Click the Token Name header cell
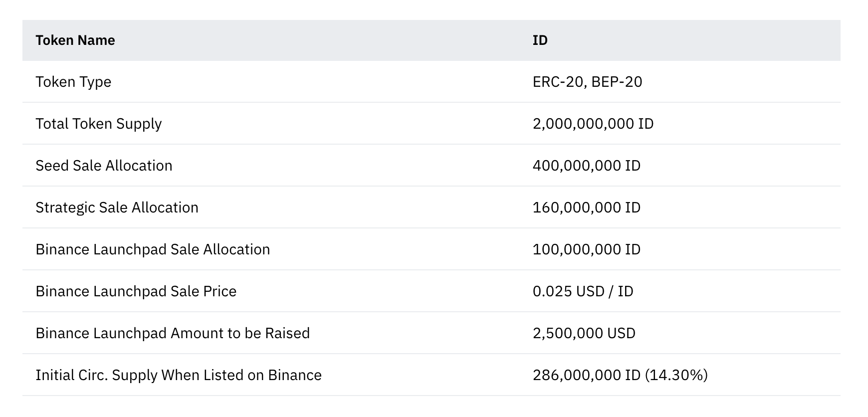This screenshot has width=868, height=417. tap(75, 40)
